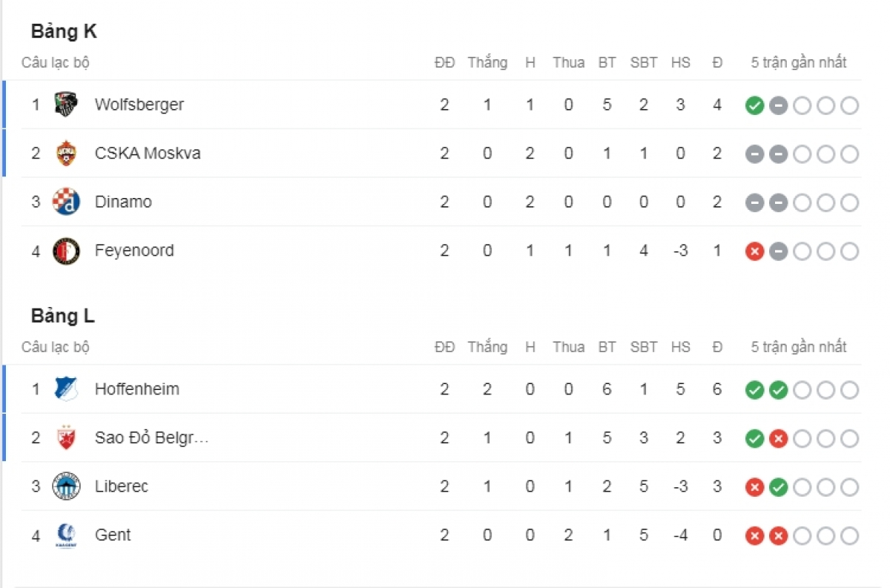
Task: Click Liberec's green win indicator
Action: [778, 487]
